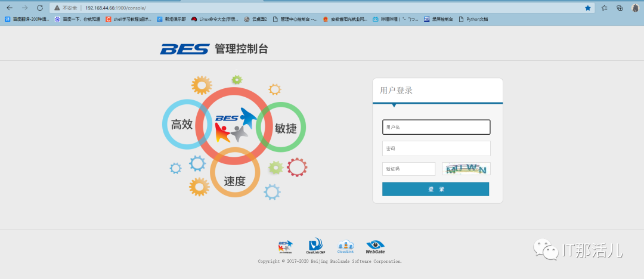Click the CloudLink cloud footer icon
The image size is (644, 279).
click(345, 246)
